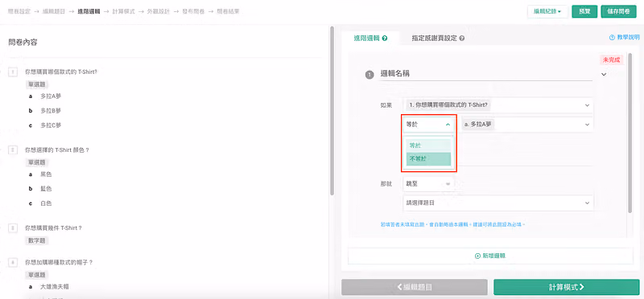The height and width of the screenshot is (299, 644).
Task: Click question text 你想加購哪種款式的帽子?
Action: (x=59, y=262)
